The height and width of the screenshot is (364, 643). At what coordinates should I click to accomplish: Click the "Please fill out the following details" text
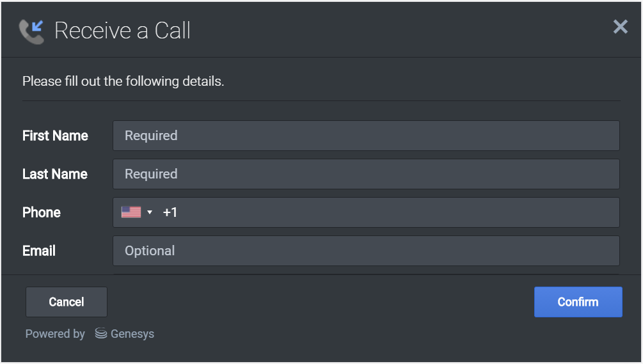(123, 81)
